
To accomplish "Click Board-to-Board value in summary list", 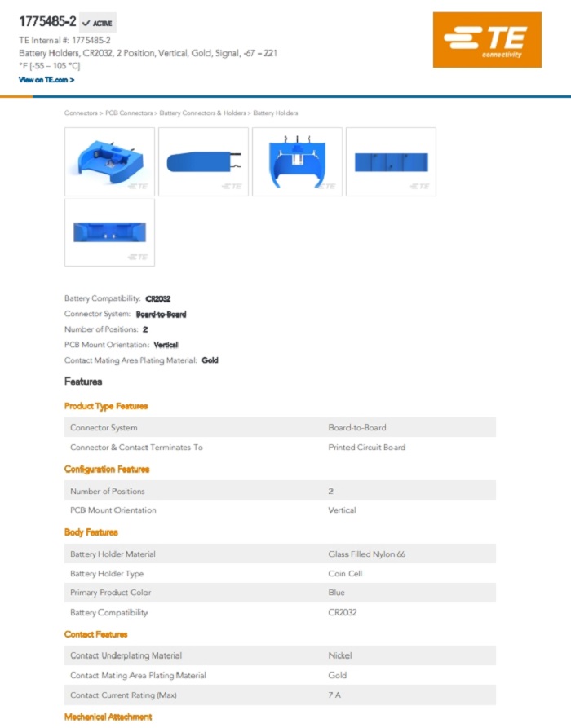I will (x=162, y=315).
